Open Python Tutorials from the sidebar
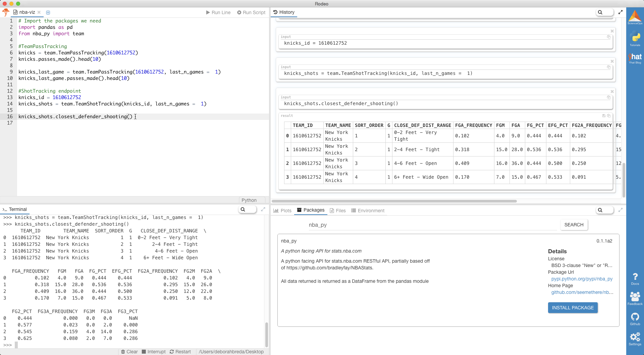Viewport: 644px width, 355px height. click(x=635, y=38)
